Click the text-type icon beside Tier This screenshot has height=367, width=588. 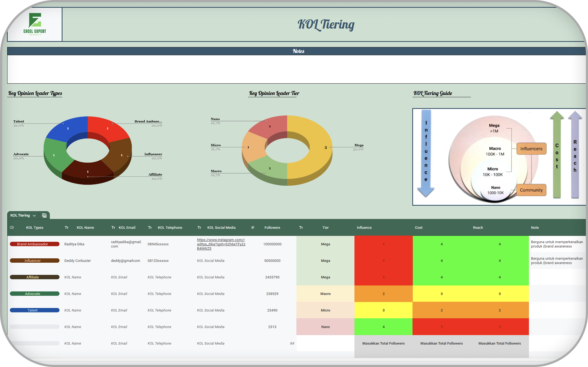301,228
